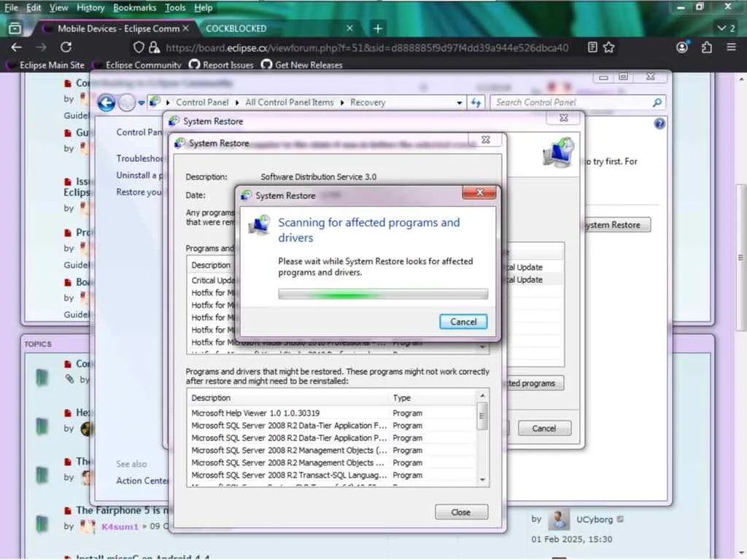Click Cancel in the System Restore wizard window
747x560 pixels.
[x=544, y=428]
